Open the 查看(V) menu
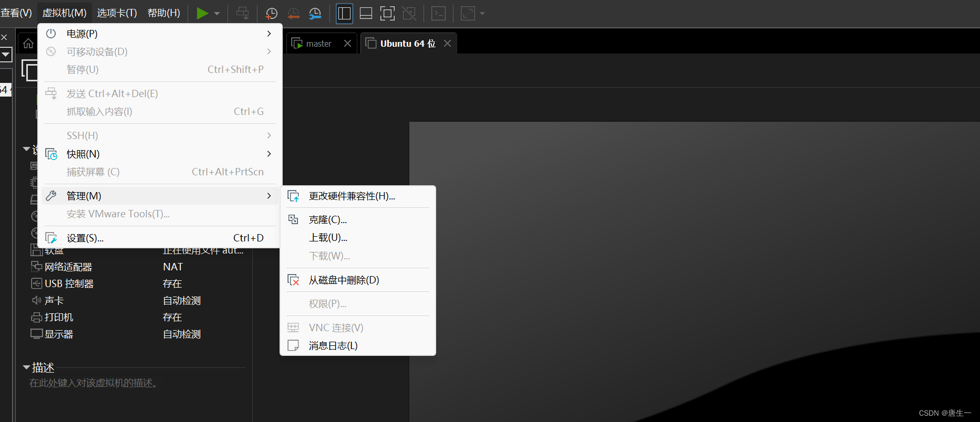This screenshot has width=980, height=422. tap(16, 13)
